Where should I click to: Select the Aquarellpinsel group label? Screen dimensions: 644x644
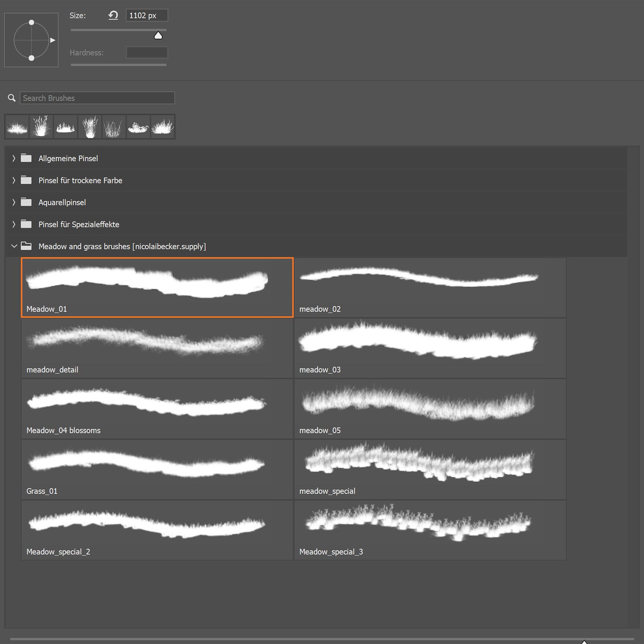click(62, 202)
